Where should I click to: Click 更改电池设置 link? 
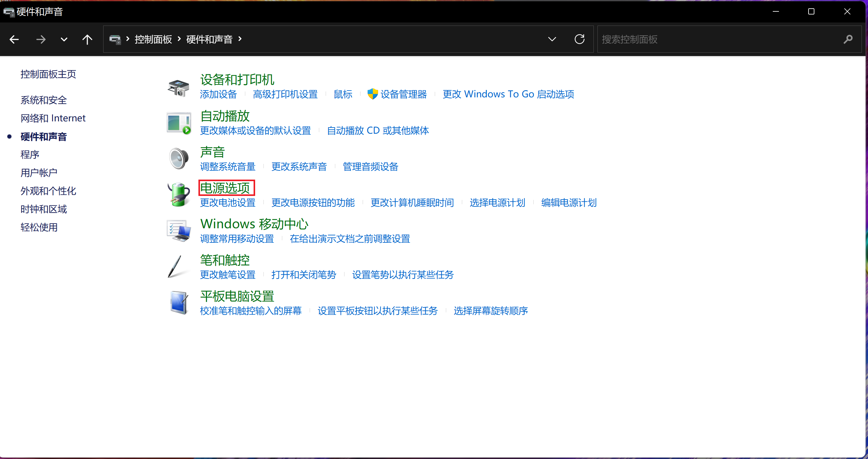[x=227, y=203]
